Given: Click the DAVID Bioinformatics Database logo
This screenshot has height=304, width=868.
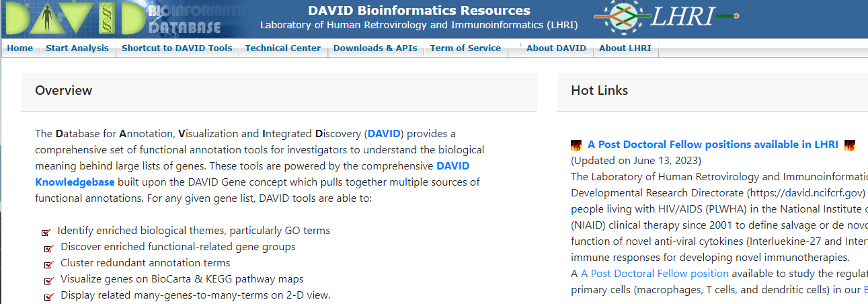Looking at the screenshot, I should pos(121,18).
